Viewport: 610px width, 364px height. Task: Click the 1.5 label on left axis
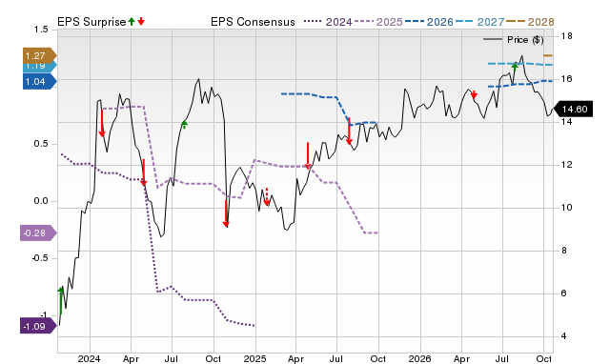(41, 30)
